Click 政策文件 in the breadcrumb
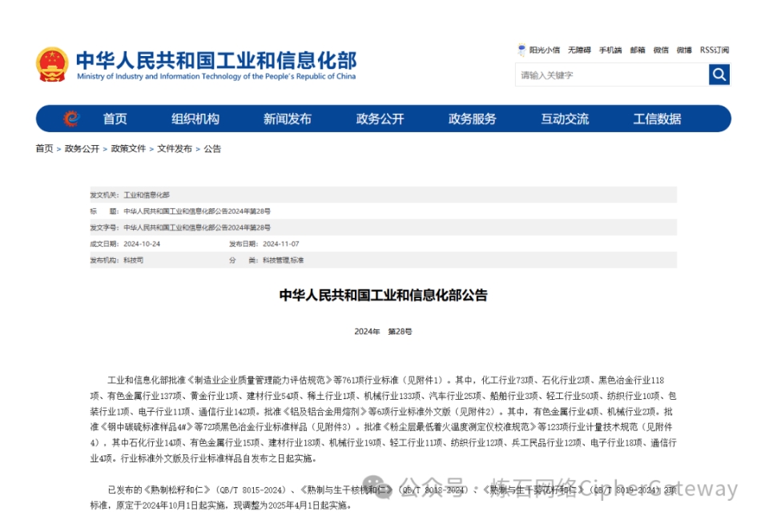This screenshot has height=532, width=761. [128, 148]
